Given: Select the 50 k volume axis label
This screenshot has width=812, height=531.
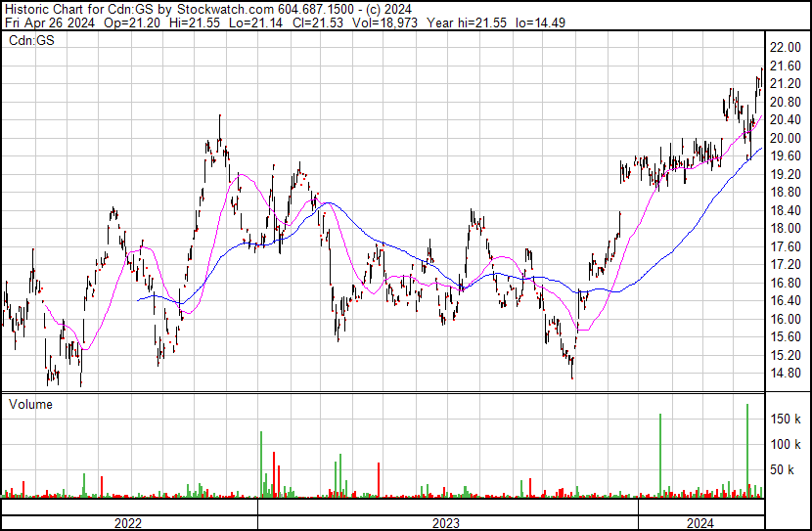Looking at the screenshot, I should [x=782, y=470].
